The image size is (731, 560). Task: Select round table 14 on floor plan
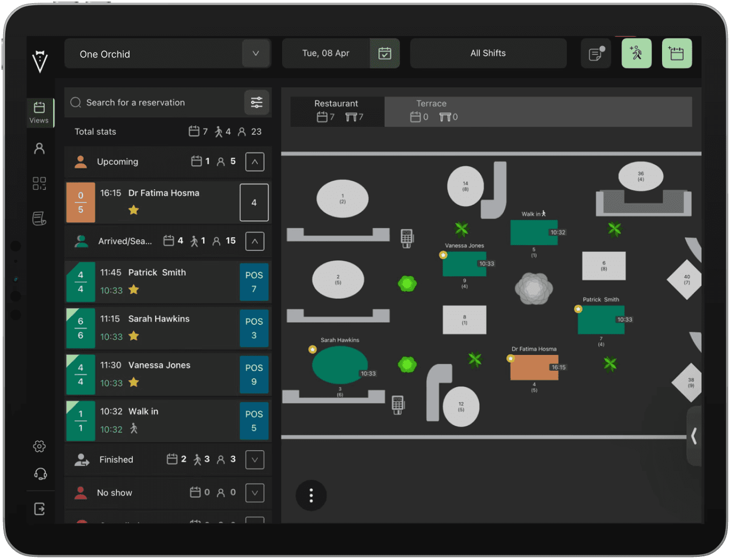click(465, 186)
